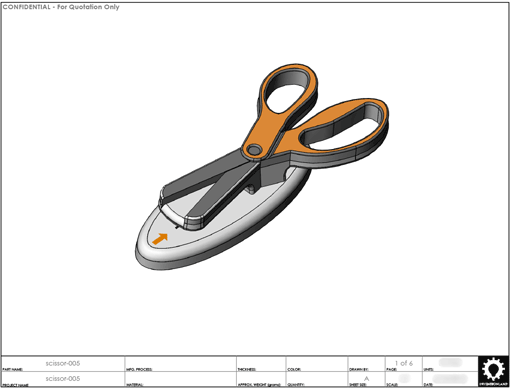Click the page indicator '1 of 6'

coord(404,363)
